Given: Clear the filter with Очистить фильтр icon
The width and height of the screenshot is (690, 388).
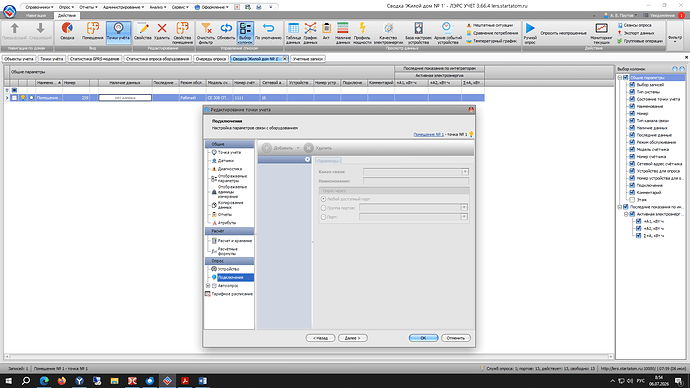Looking at the screenshot, I should pyautogui.click(x=206, y=33).
